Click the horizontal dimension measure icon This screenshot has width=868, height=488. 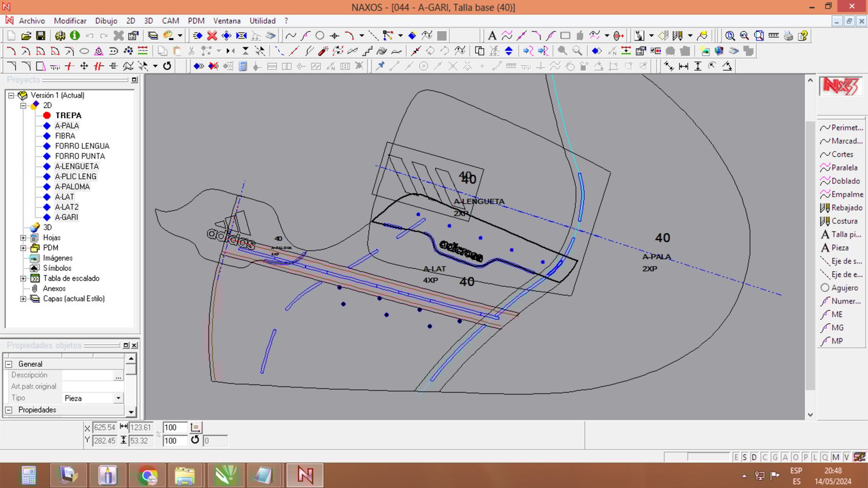pyautogui.click(x=683, y=66)
